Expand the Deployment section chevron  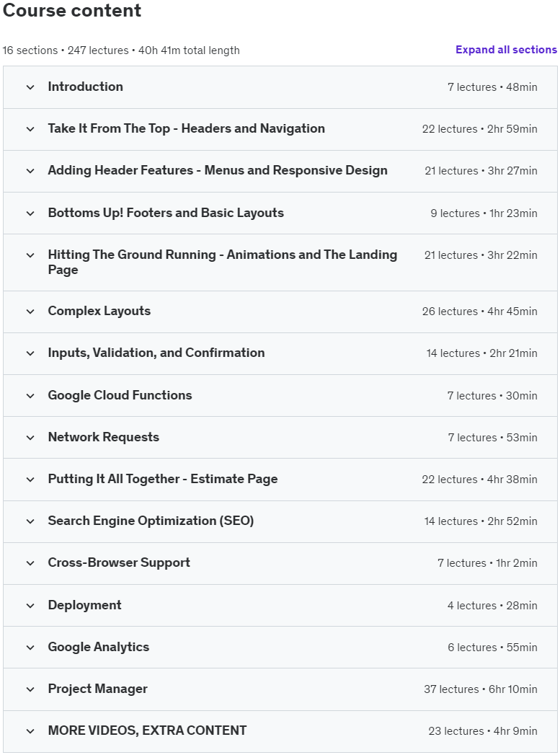30,606
